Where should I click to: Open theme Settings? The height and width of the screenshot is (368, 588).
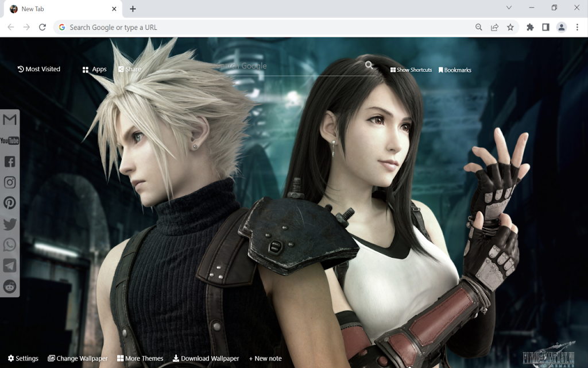point(23,358)
